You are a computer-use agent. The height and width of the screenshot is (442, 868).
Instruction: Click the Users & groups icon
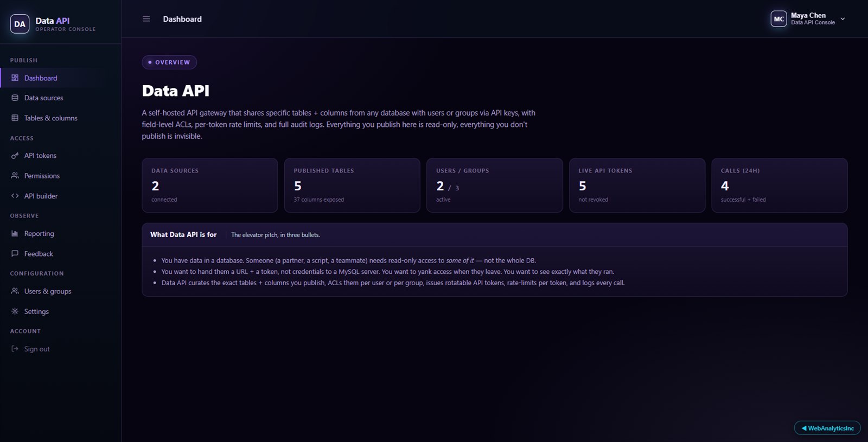pos(15,291)
